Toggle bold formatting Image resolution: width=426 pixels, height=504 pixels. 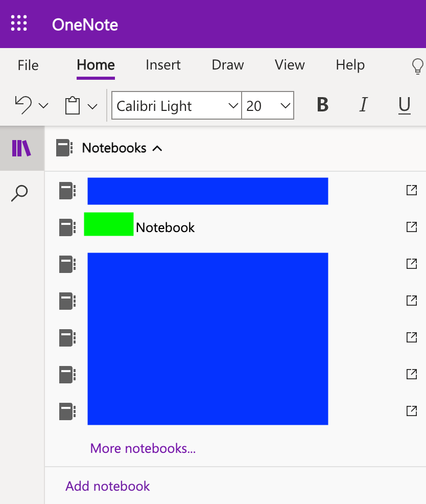tap(322, 105)
